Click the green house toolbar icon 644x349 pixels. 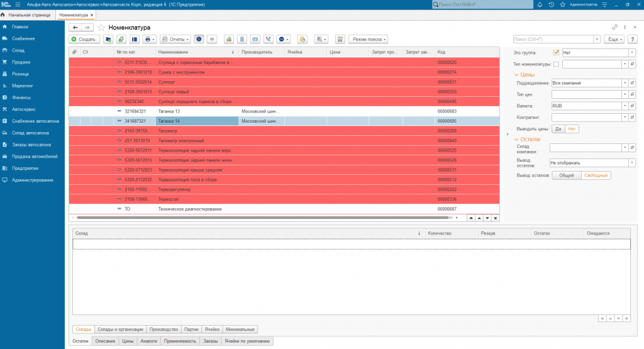229,40
